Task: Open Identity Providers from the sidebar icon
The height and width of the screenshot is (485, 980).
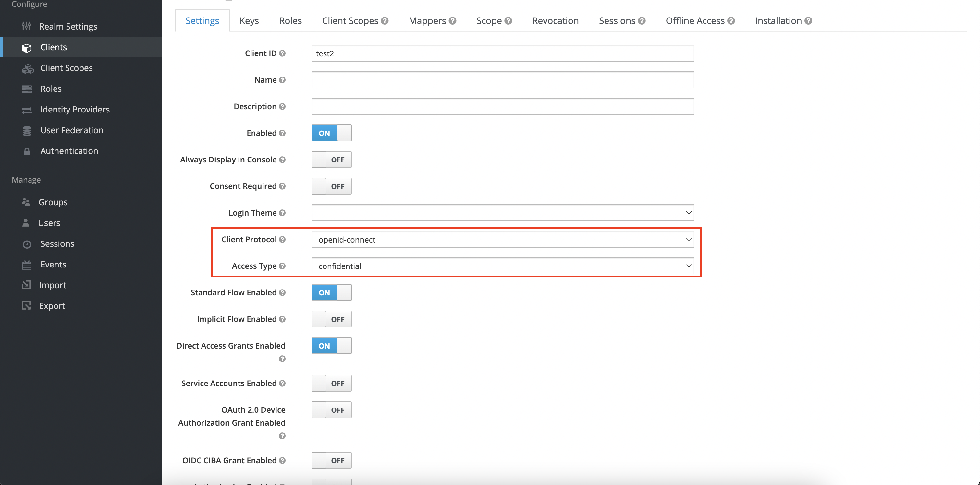Action: point(26,110)
